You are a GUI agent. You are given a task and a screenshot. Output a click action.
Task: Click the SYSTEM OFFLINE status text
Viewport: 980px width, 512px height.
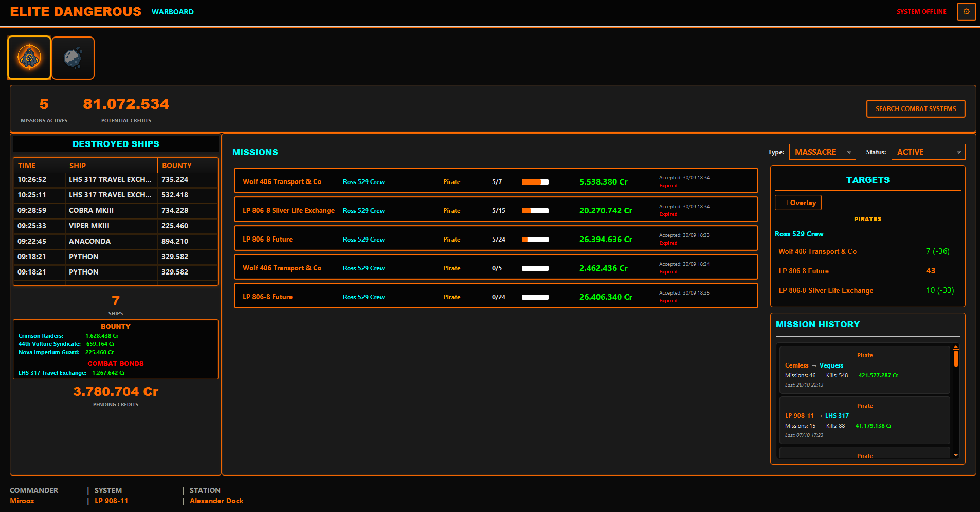point(921,12)
